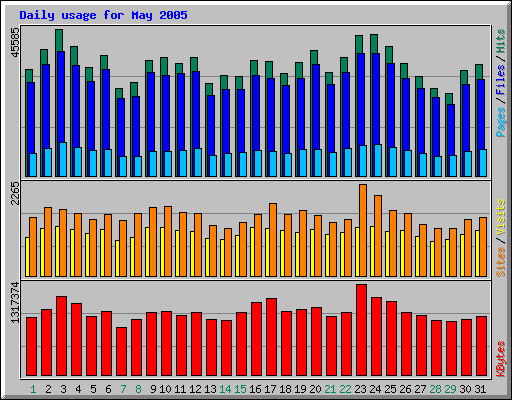
Task: Click day label 13 on the x-axis
Action: pos(210,389)
